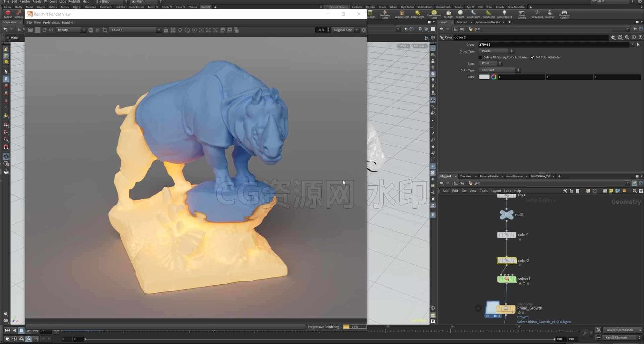Click the sticky note icon in network toolbar
Image resolution: width=644 pixels, height=344 pixels.
[x=611, y=191]
